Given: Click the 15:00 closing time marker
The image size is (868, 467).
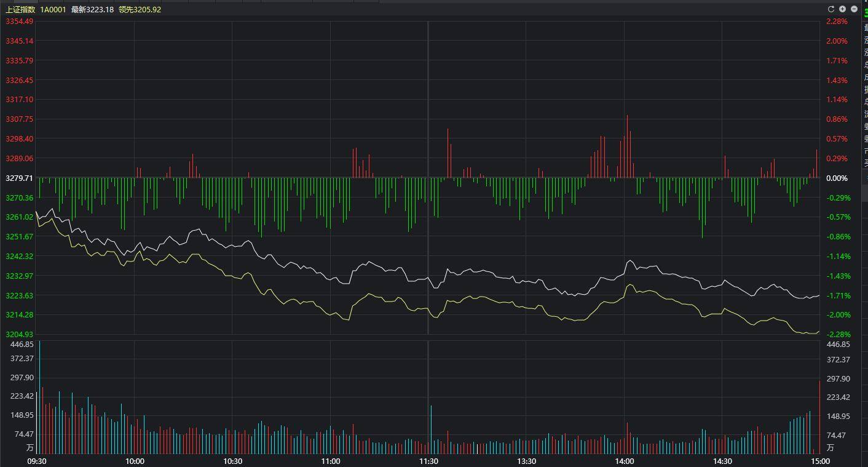Looking at the screenshot, I should [x=820, y=461].
